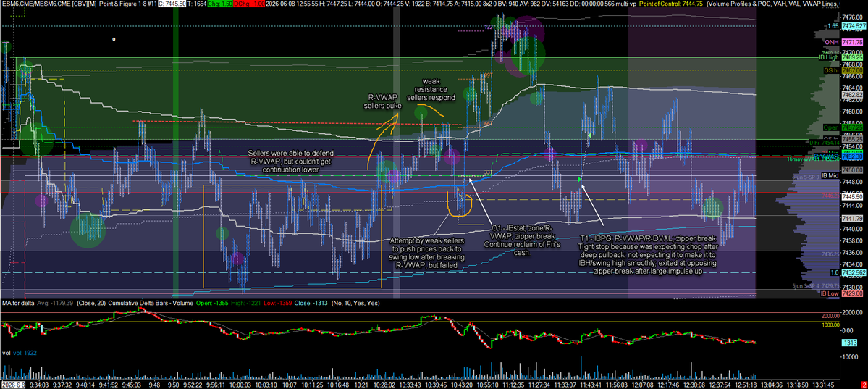The image size is (868, 389).
Task: Click the IB Low level label
Action: coord(830,293)
